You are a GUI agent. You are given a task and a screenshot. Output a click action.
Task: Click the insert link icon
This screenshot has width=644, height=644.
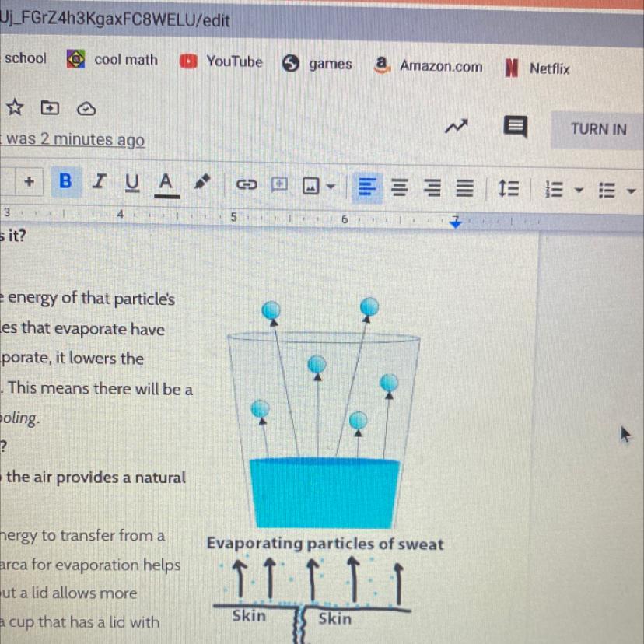(246, 185)
